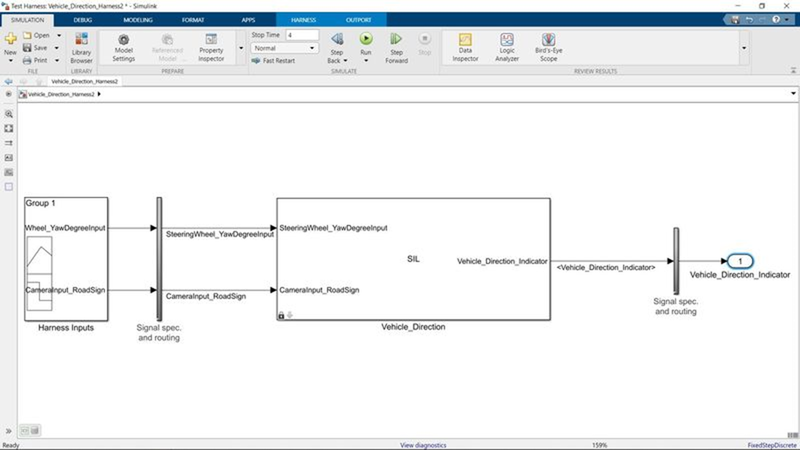800x450 pixels.
Task: Expand the New button dropdown arrow
Action: tap(10, 60)
